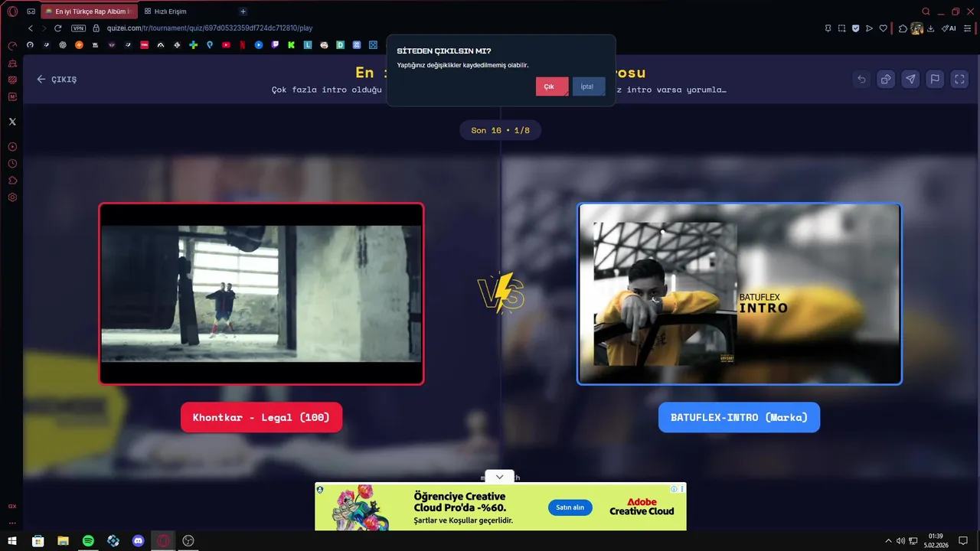980x551 pixels.
Task: Open History clock in sidebar
Action: (x=12, y=163)
